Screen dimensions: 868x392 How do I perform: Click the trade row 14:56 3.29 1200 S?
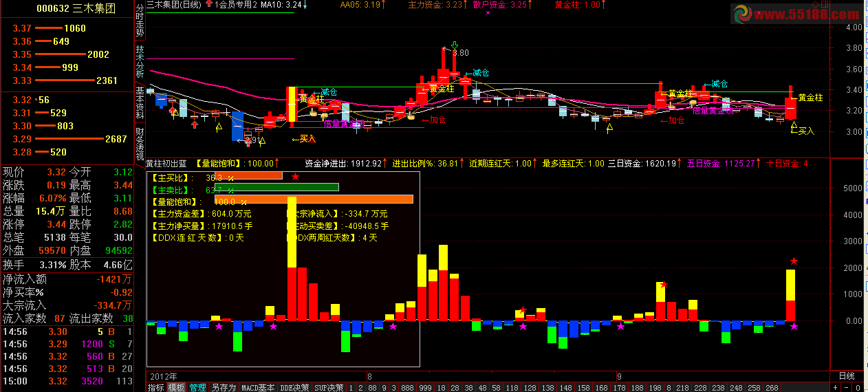66,344
